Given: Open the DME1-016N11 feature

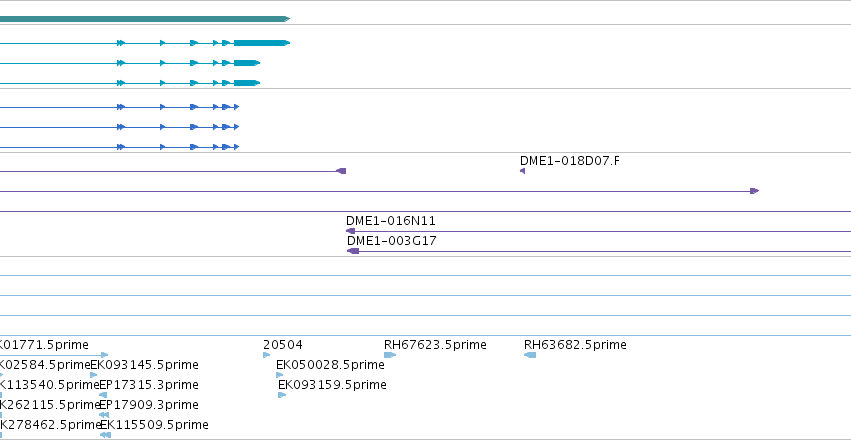Looking at the screenshot, I should (x=391, y=221).
